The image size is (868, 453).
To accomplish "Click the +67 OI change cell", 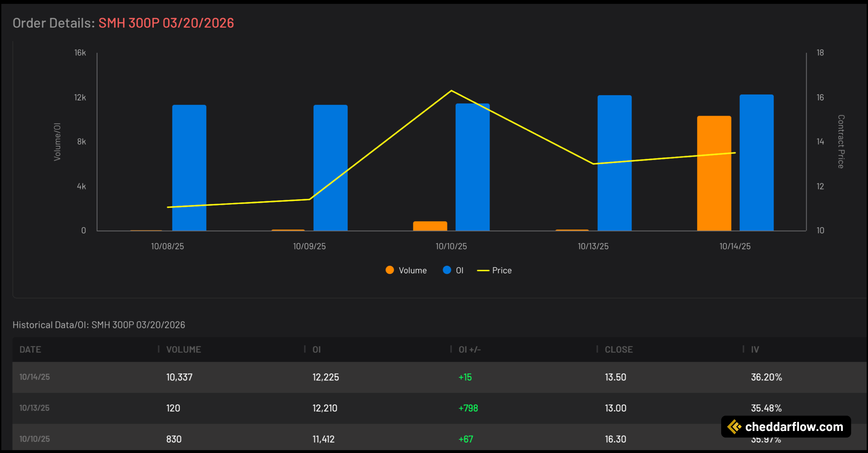I will 466,439.
